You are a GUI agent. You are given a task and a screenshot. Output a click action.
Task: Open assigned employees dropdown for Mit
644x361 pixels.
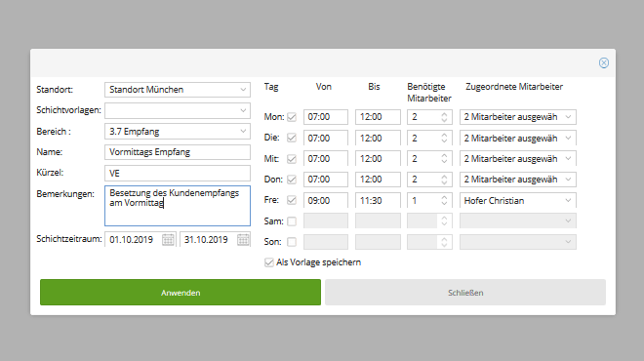point(517,158)
